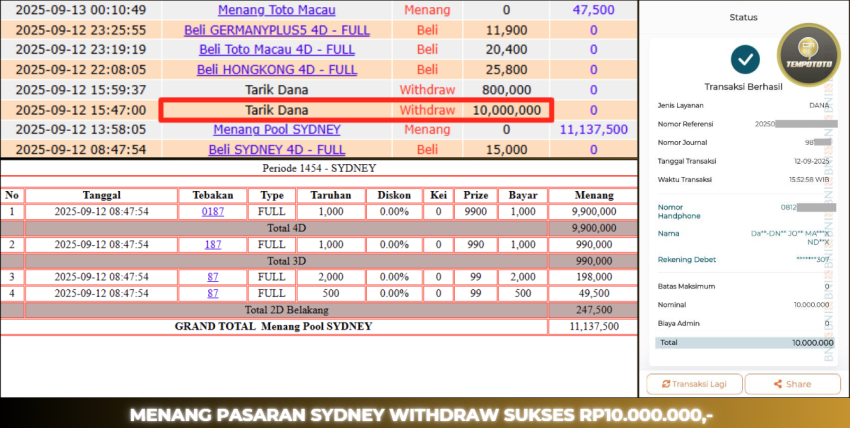
Task: Open Beli GERMANYPLUS5 4D - FULL link
Action: point(276,30)
